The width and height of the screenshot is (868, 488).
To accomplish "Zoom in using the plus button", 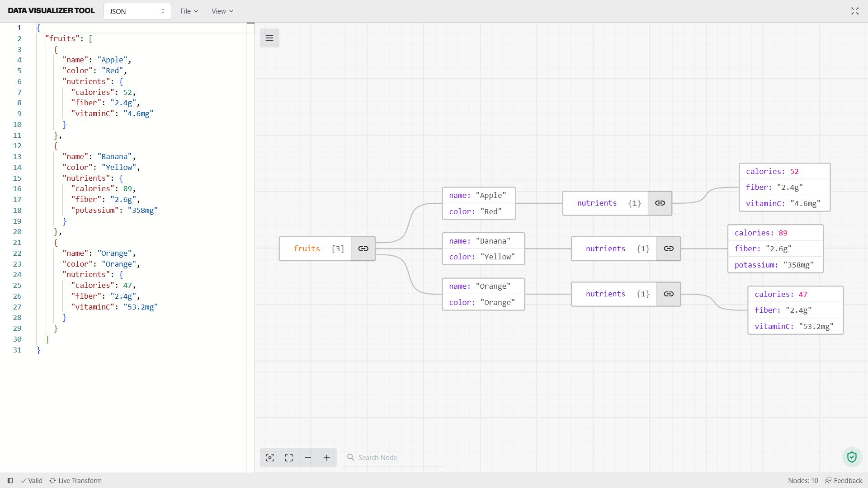I will 327,458.
